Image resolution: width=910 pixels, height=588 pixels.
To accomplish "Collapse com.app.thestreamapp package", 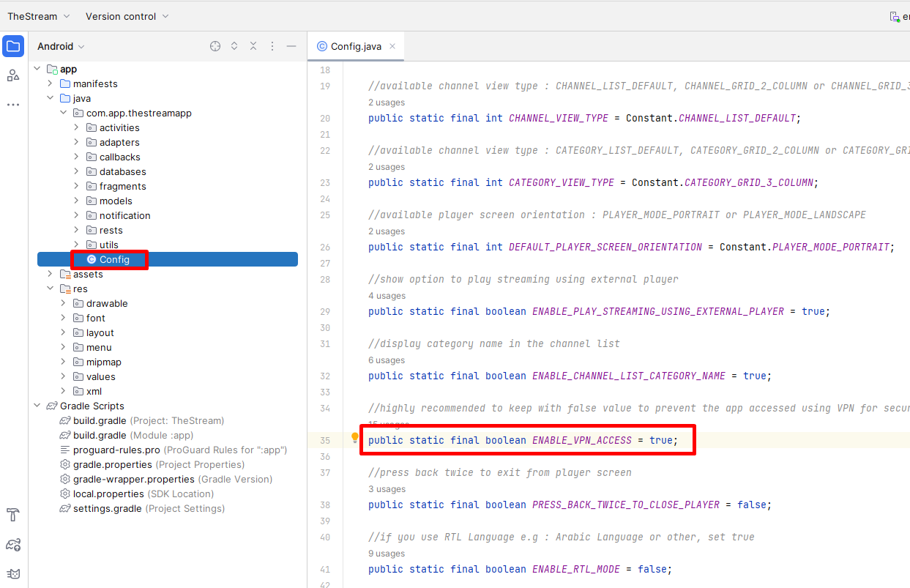I will (x=63, y=113).
